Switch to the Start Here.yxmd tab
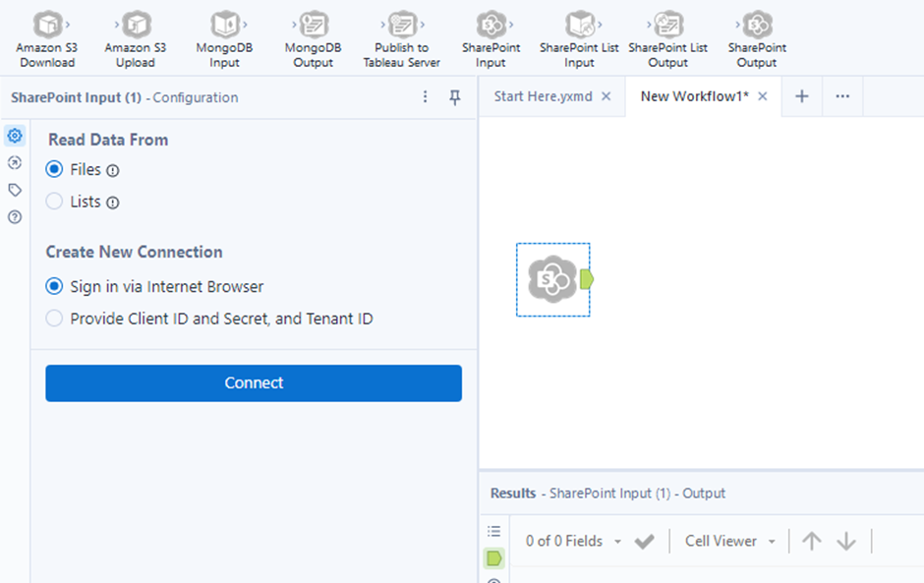Viewport: 924px width, 583px height. point(543,96)
